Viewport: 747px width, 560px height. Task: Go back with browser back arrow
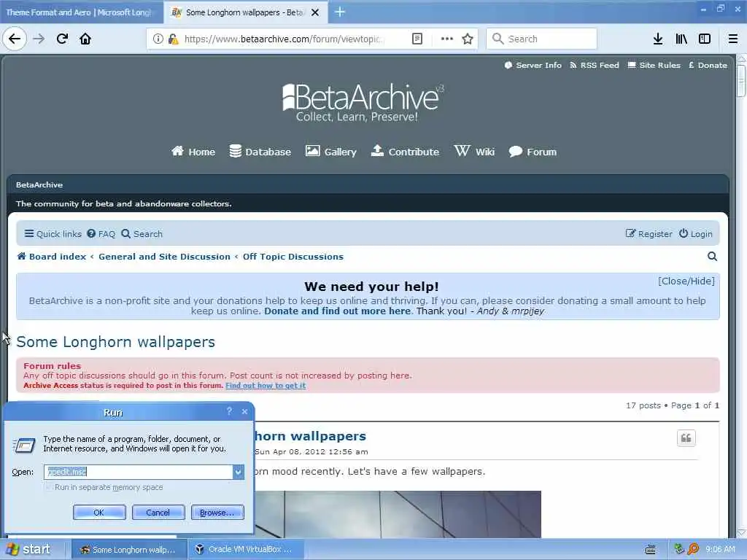click(15, 39)
